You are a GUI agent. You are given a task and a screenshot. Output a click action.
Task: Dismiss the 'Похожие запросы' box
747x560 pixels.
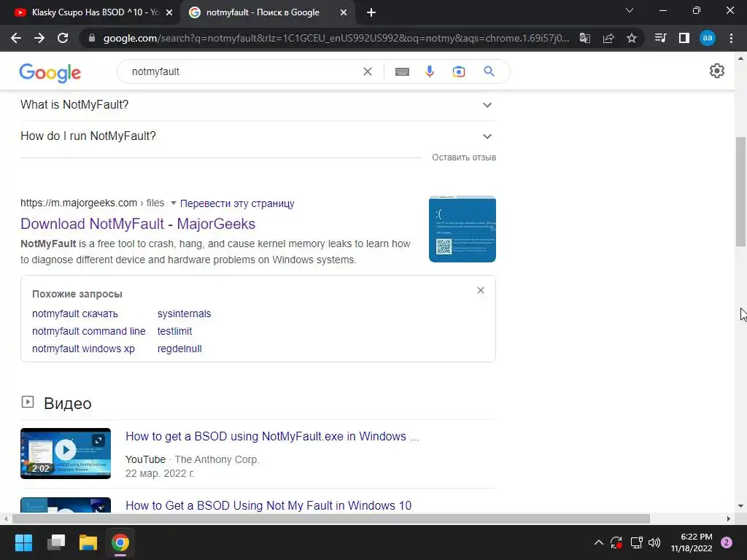481,290
